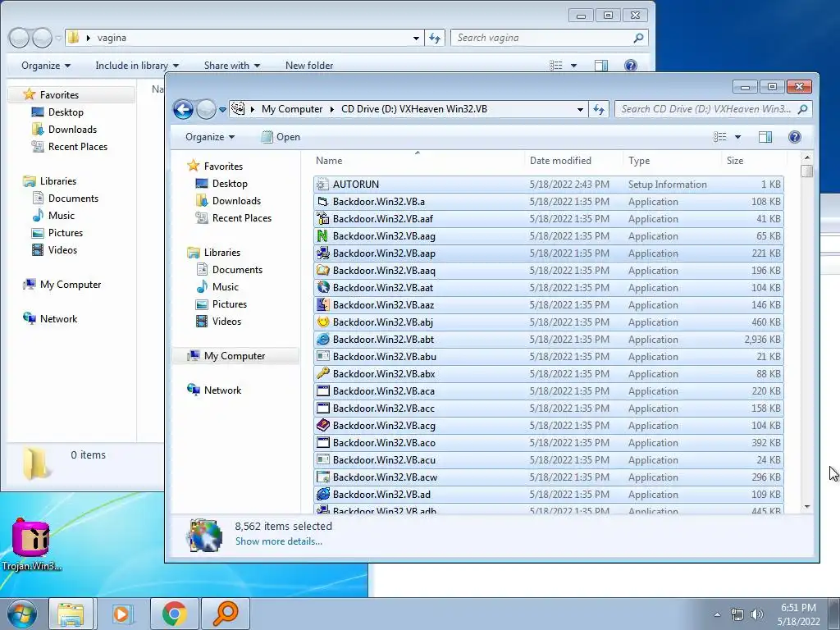Open Help in the CD Drive window
Viewport: 840px width, 630px height.
pos(794,137)
